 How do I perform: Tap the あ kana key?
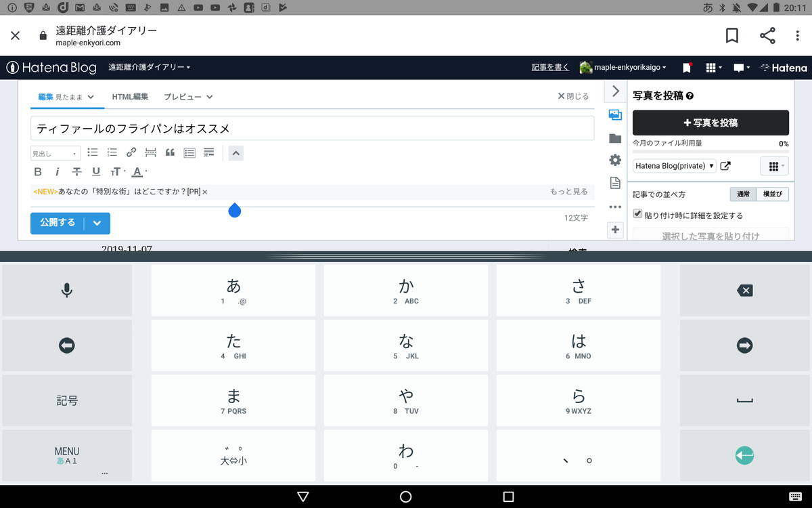pyautogui.click(x=233, y=291)
